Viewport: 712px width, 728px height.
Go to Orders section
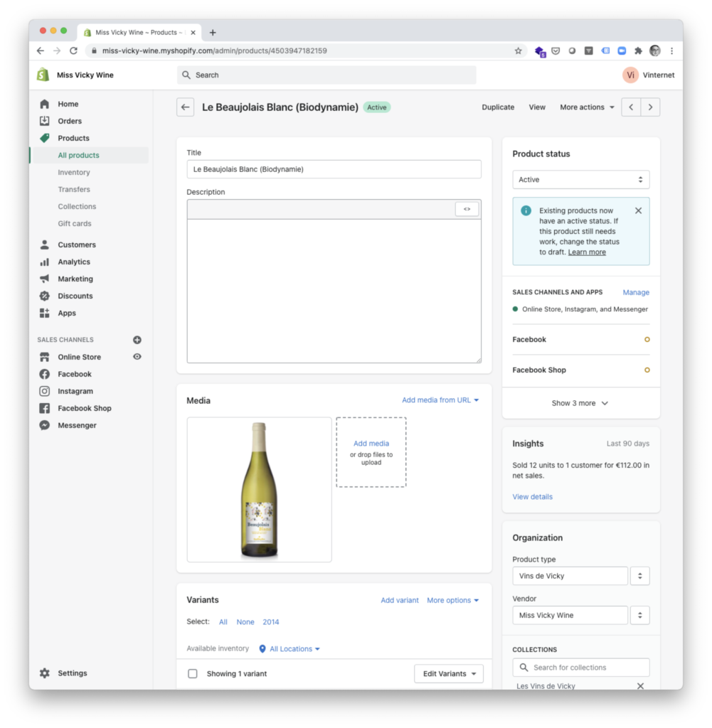tap(70, 121)
